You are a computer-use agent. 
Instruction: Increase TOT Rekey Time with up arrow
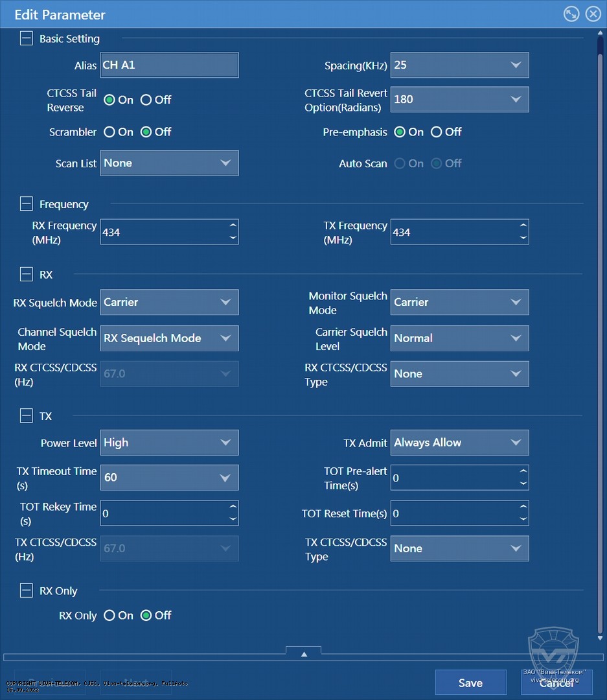(x=233, y=507)
